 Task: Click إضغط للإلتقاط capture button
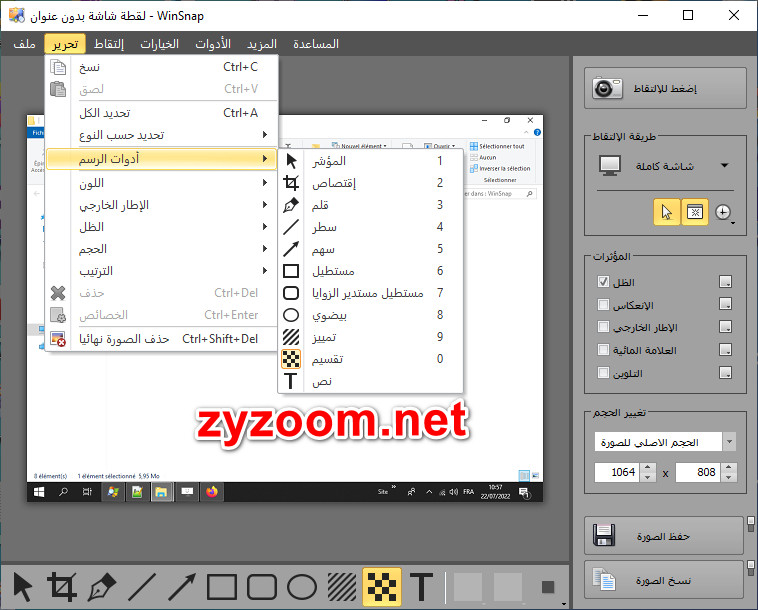665,88
